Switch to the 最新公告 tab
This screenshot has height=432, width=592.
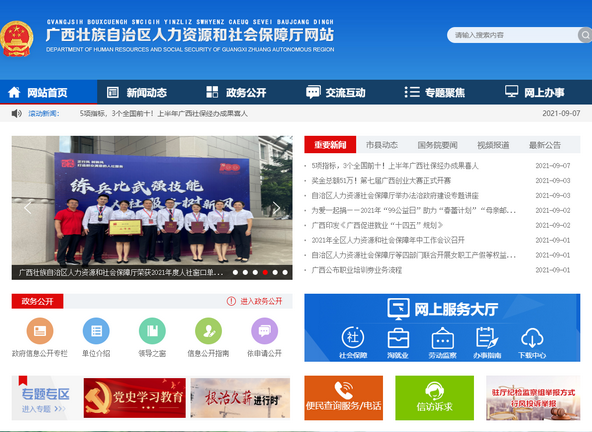544,145
